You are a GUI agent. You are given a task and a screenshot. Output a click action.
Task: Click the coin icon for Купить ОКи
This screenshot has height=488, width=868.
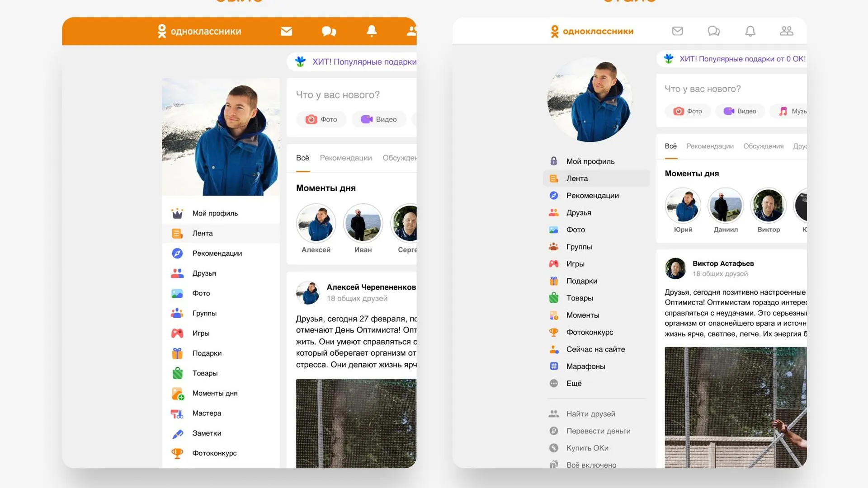(554, 448)
